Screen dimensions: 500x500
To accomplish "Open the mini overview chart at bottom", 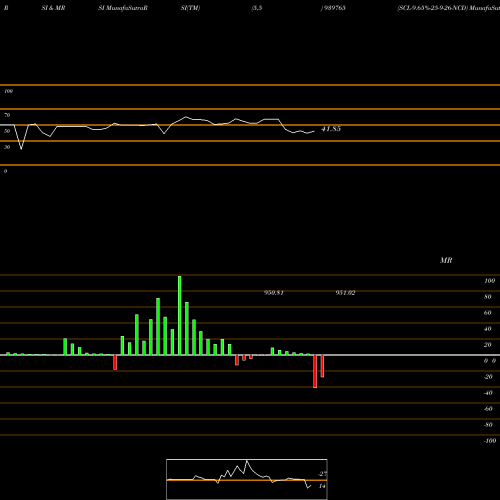I will click(247, 479).
